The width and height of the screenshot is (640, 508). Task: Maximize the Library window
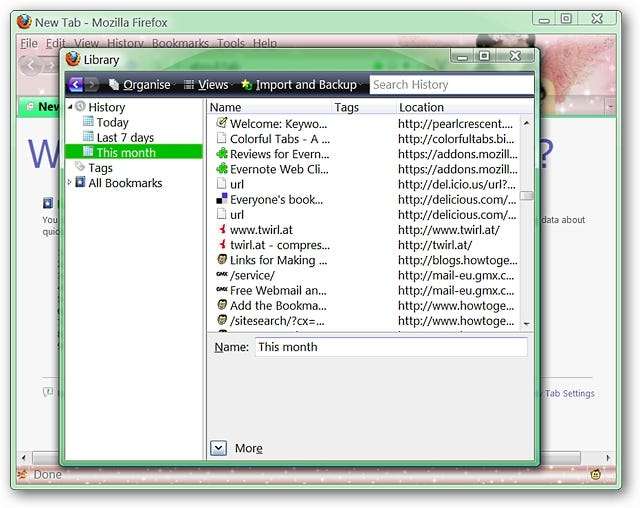pos(484,55)
